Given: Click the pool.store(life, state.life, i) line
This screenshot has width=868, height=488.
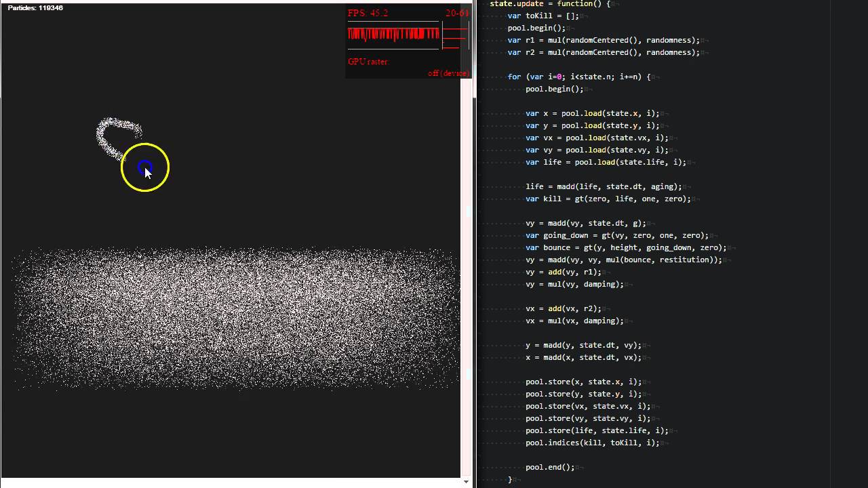Looking at the screenshot, I should [597, 430].
